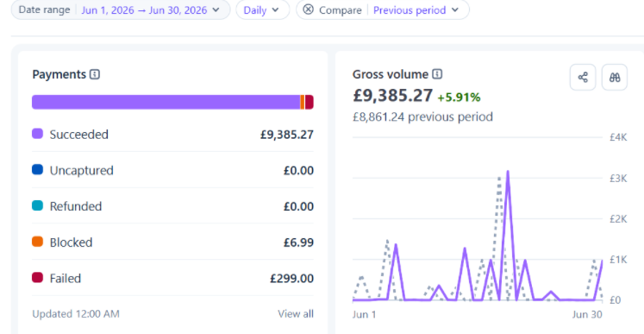The height and width of the screenshot is (334, 644).
Task: Click the orange Blocked color swatch
Action: point(37,242)
